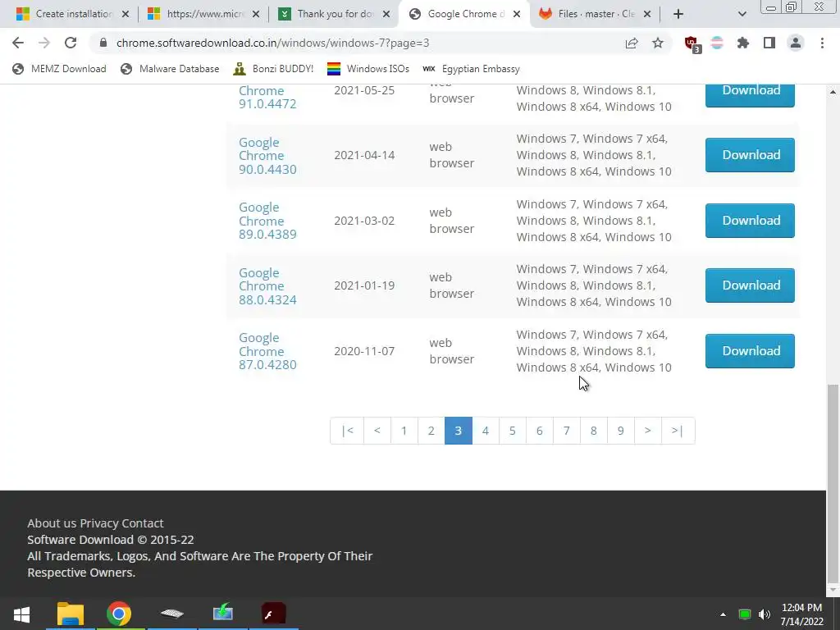Bookmark this page with the star icon
The height and width of the screenshot is (630, 840).
[x=658, y=43]
